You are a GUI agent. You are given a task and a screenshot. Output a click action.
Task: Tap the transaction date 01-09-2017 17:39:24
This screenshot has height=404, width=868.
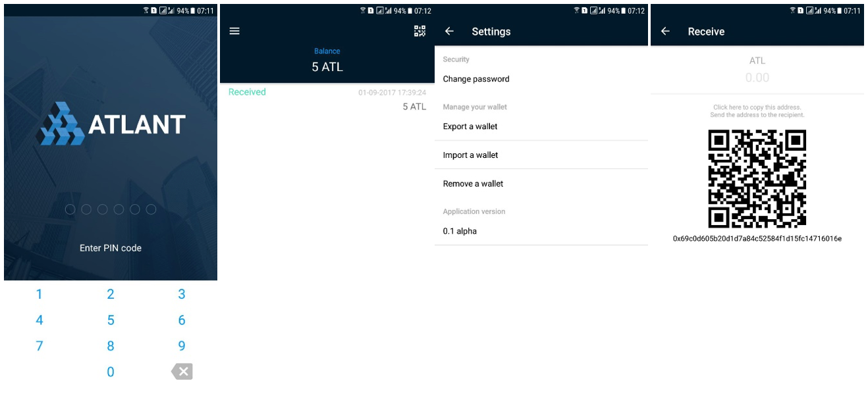point(392,93)
